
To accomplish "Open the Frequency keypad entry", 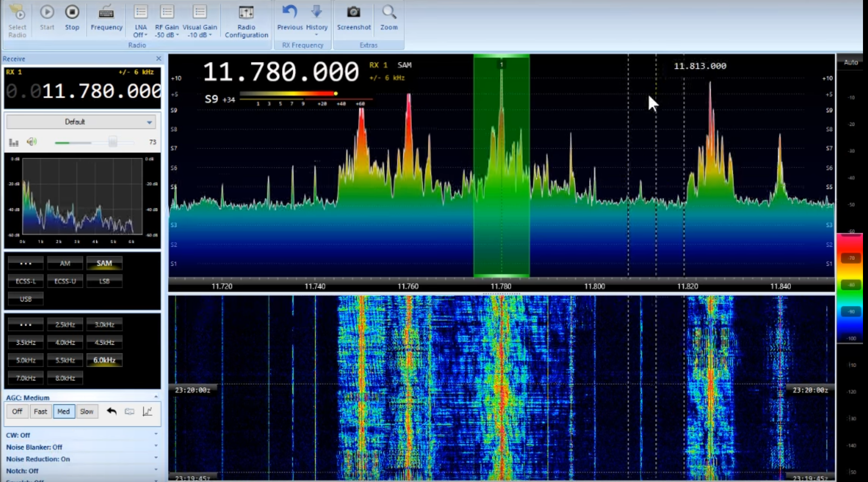I will (106, 18).
